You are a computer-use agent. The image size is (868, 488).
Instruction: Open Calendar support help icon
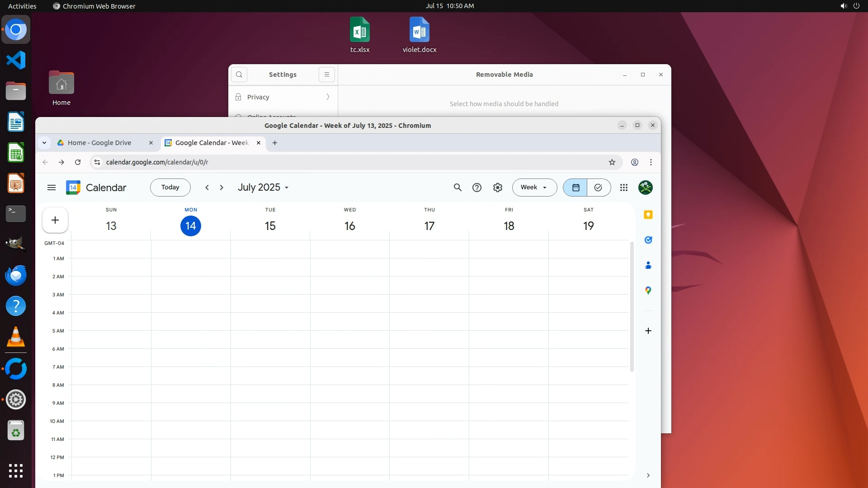[477, 188]
